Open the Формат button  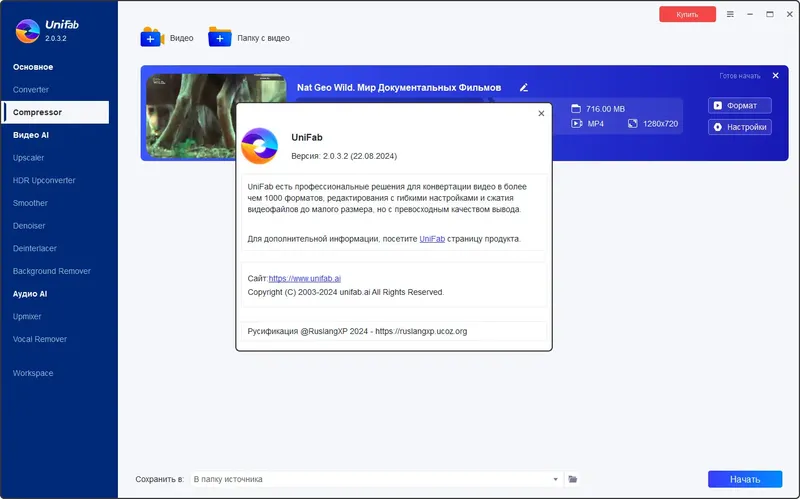[x=740, y=106]
